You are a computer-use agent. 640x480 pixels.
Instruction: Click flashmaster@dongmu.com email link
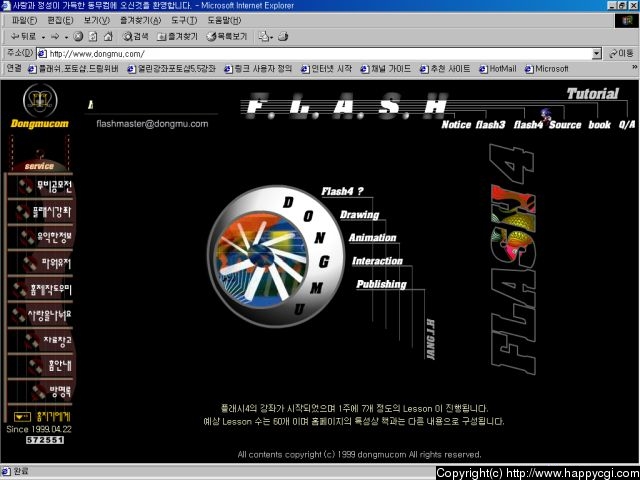coord(152,124)
